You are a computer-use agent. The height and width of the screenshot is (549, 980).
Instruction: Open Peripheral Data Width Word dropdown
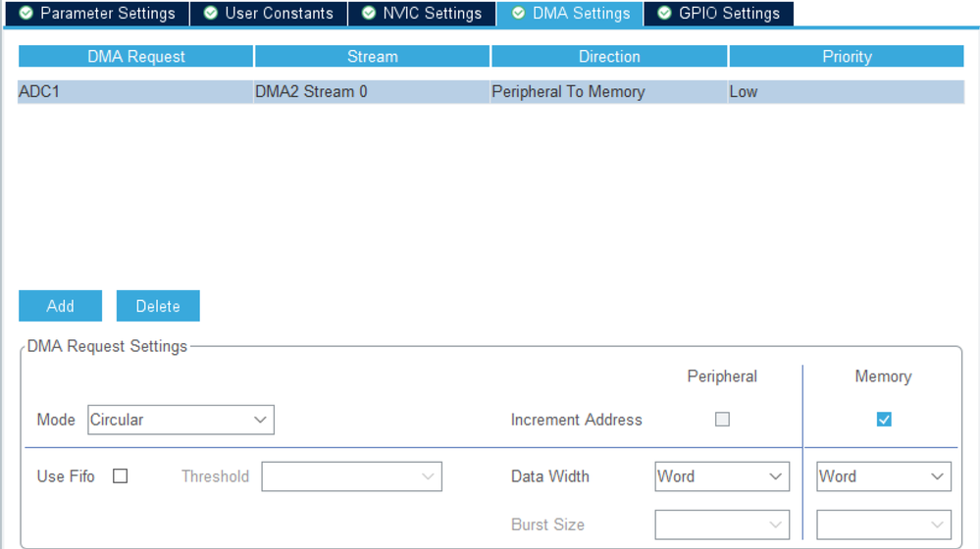click(722, 476)
